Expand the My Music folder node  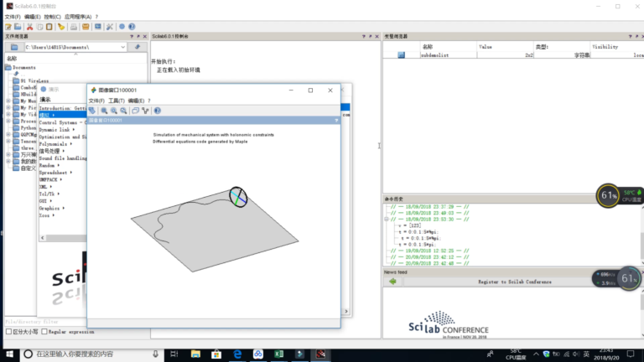(x=8, y=101)
